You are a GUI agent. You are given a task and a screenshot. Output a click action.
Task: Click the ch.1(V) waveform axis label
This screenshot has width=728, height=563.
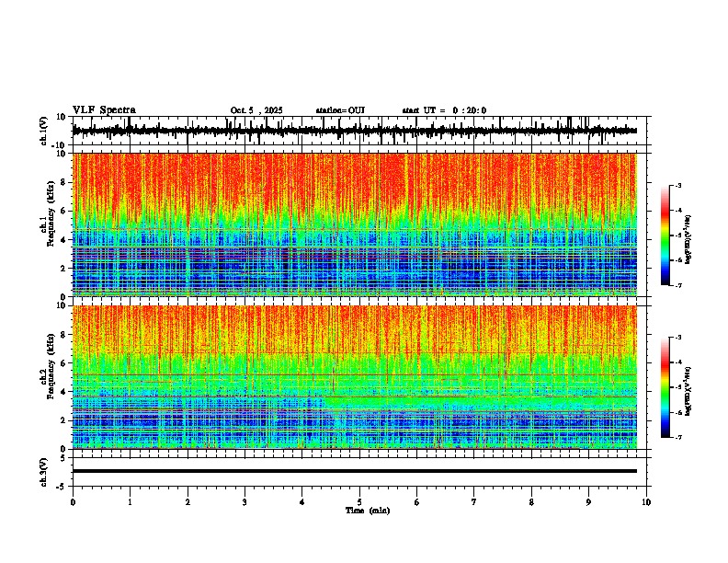[44, 131]
